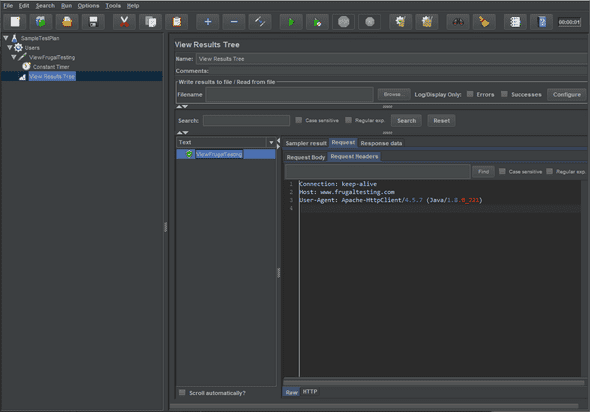Open the Text renderer dropdown
The image size is (590, 412).
point(271,142)
